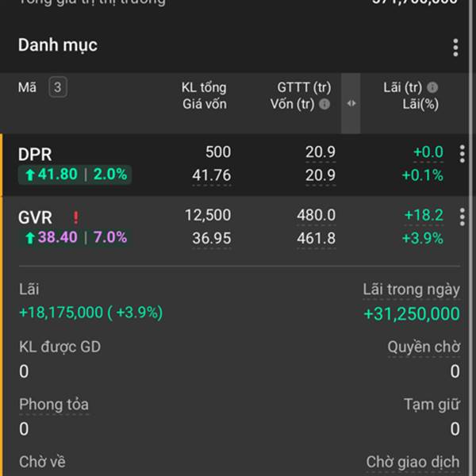Tap the GVR red warning icon

[x=76, y=217]
